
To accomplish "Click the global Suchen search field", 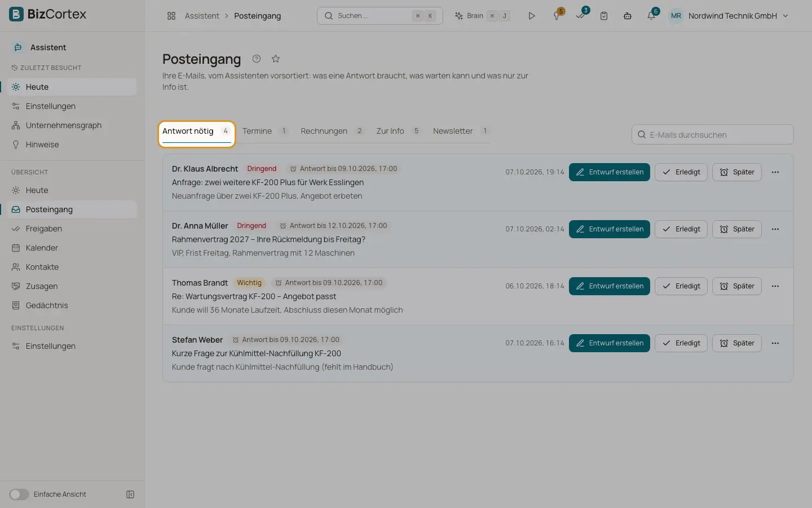I will (379, 16).
